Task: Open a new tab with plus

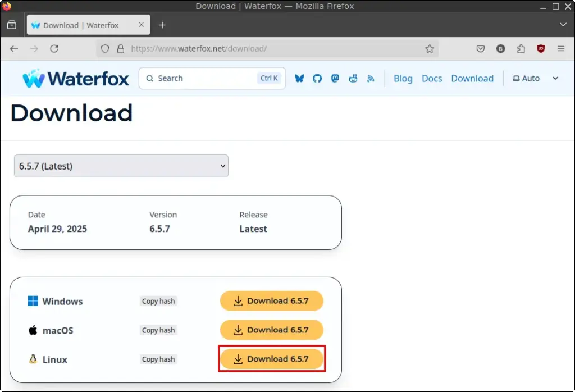Action: [162, 25]
